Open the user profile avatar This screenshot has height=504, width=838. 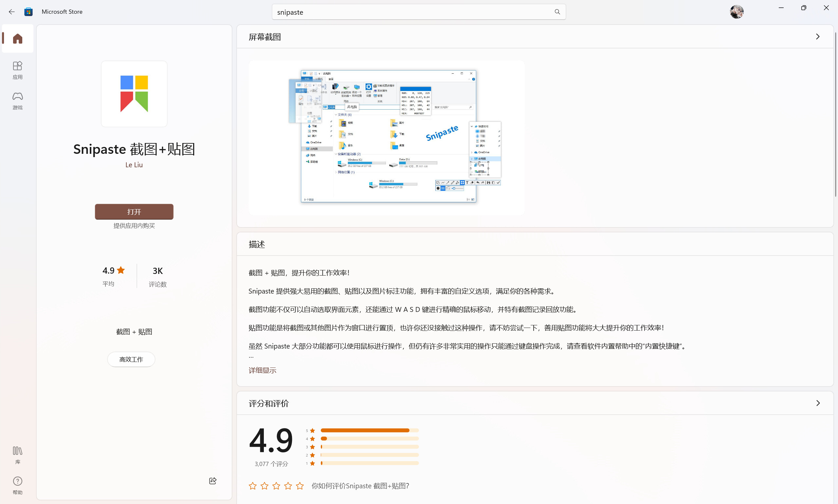click(737, 12)
